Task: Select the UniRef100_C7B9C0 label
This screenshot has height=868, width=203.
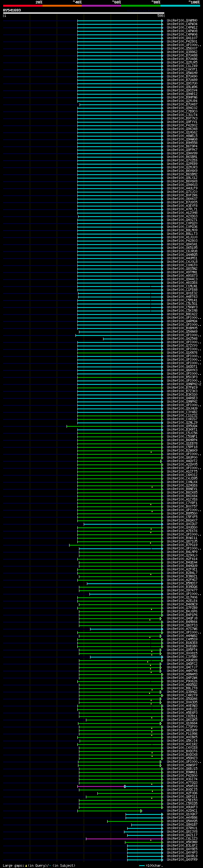Action: point(182,112)
